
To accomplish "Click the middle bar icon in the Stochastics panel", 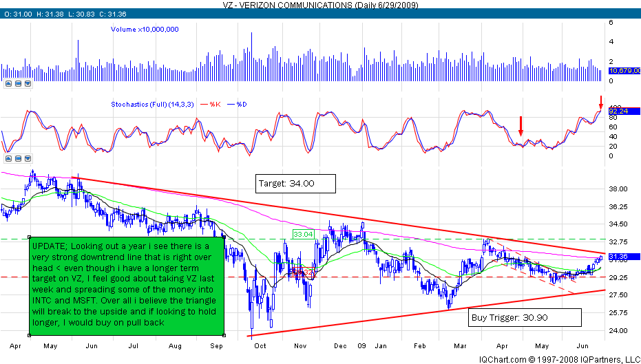I will pos(18,160).
